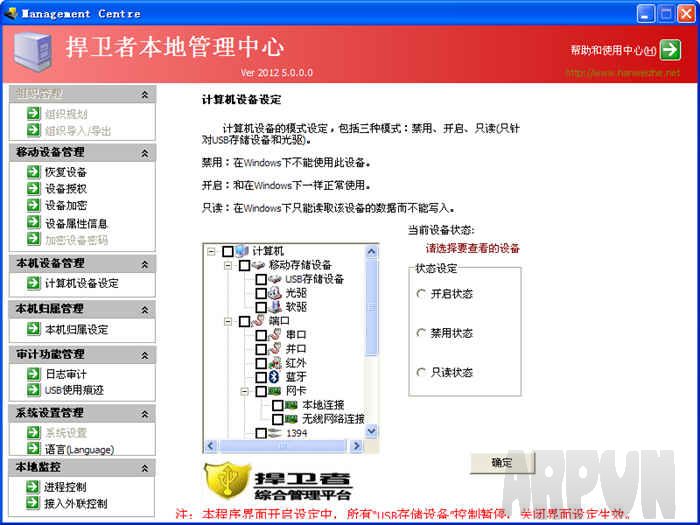Image resolution: width=700 pixels, height=525 pixels.
Task: Tick the USB存储设备 checkbox
Action: [261, 280]
